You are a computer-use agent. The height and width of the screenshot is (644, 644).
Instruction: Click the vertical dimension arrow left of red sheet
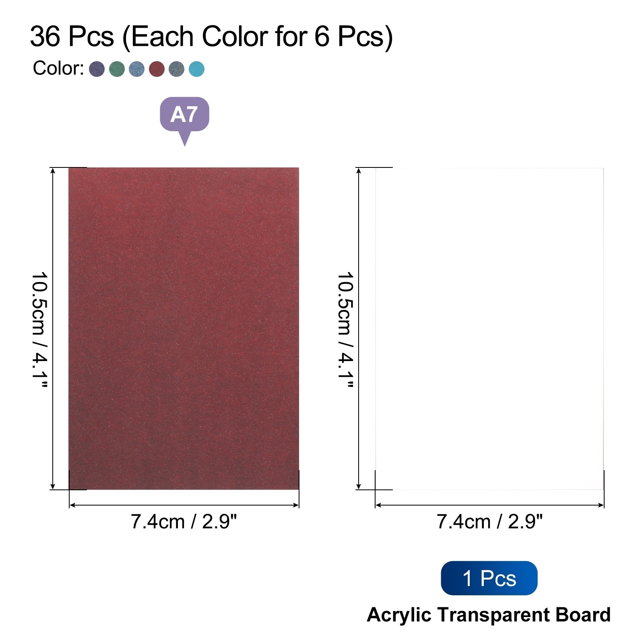[53, 328]
